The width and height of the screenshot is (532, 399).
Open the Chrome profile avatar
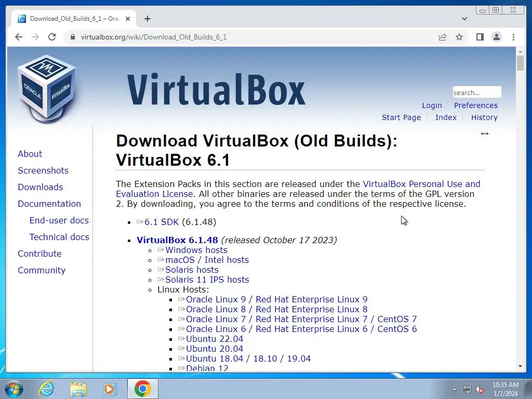496,37
